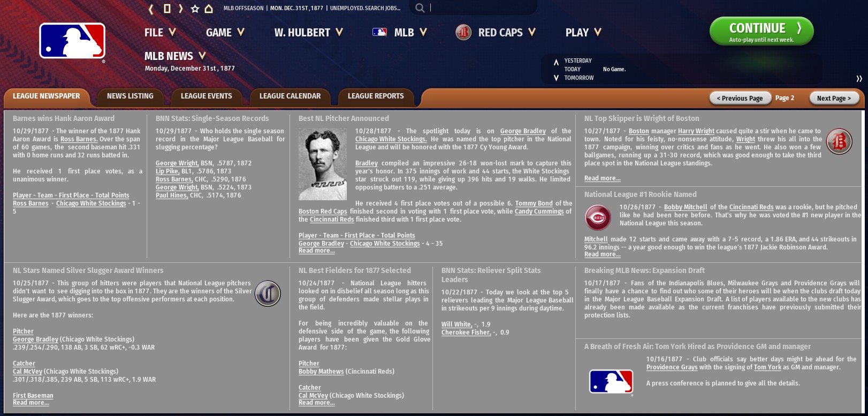Go to Next Page of newspaper
868x416 pixels.
pos(833,99)
